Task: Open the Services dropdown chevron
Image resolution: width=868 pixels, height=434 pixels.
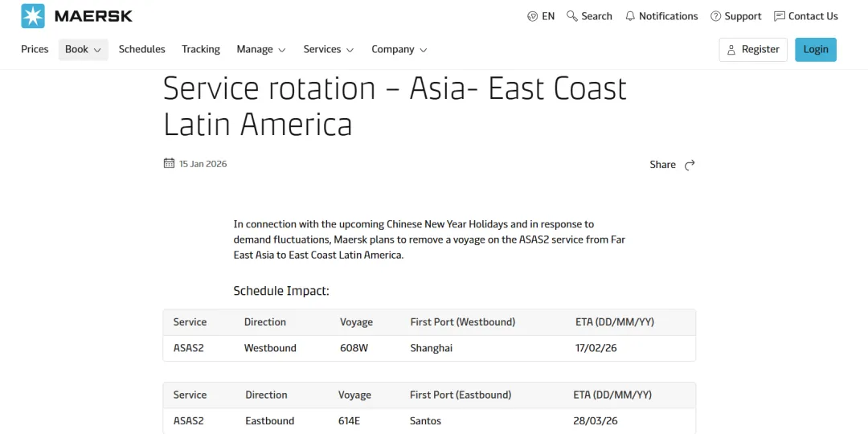Action: coord(350,50)
